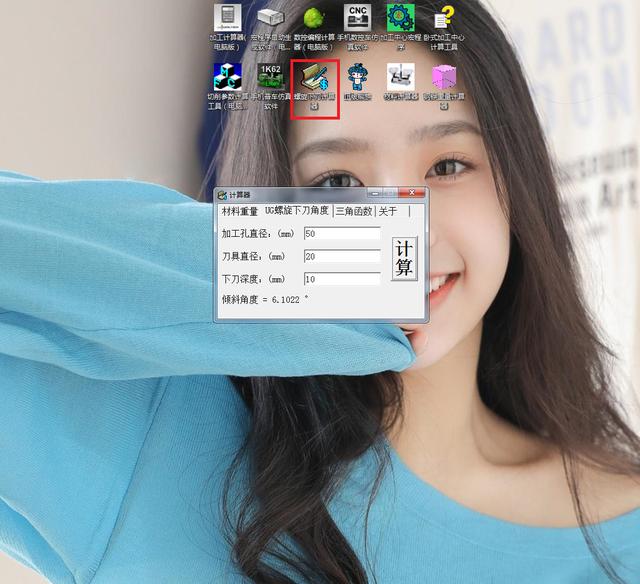Viewport: 640px width, 584px height.
Task: Click the 加工孔直径 input field
Action: [341, 234]
